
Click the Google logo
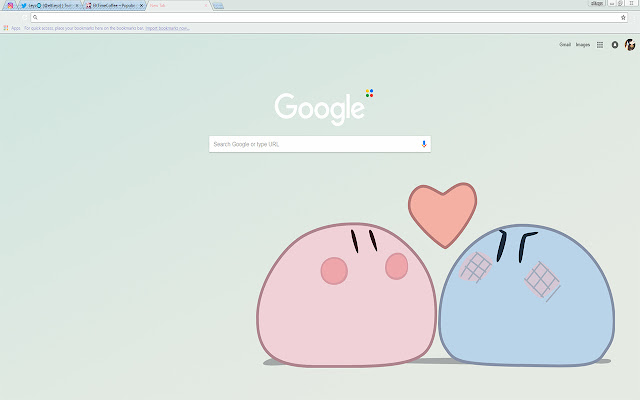tap(320, 109)
